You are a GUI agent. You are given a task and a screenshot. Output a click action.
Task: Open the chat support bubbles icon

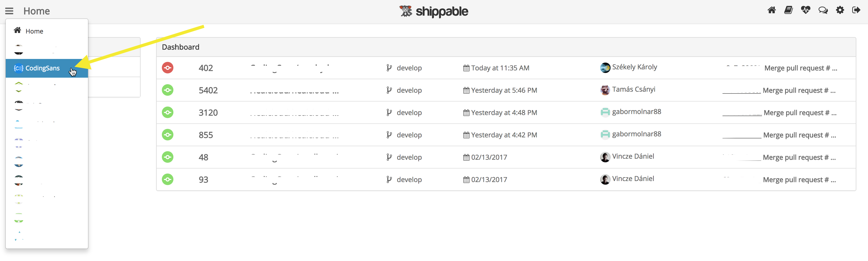tap(823, 10)
